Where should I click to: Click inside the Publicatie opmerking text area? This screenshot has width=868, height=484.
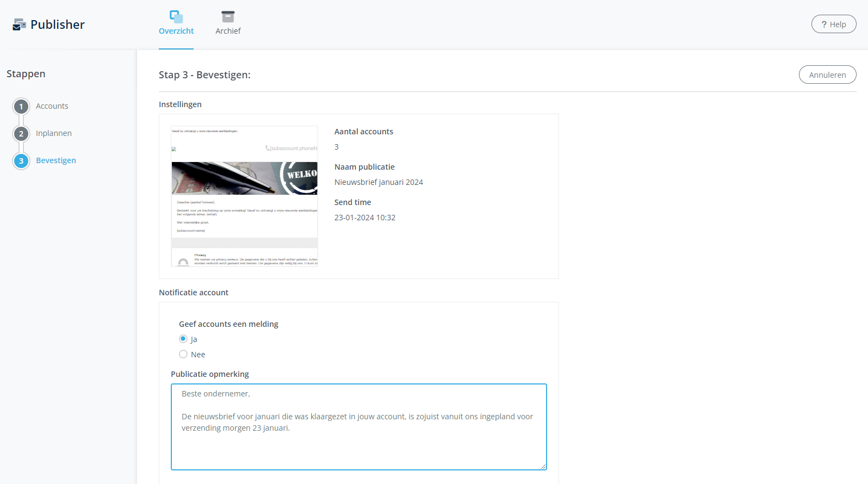(x=358, y=446)
